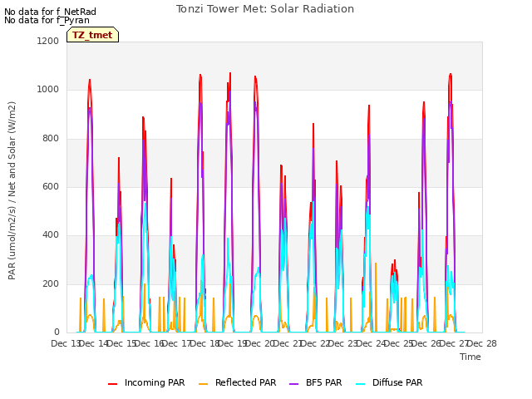Click the 'No data for f_NetRad' message
Image resolution: width=532 pixels, height=399 pixels.
point(50,12)
